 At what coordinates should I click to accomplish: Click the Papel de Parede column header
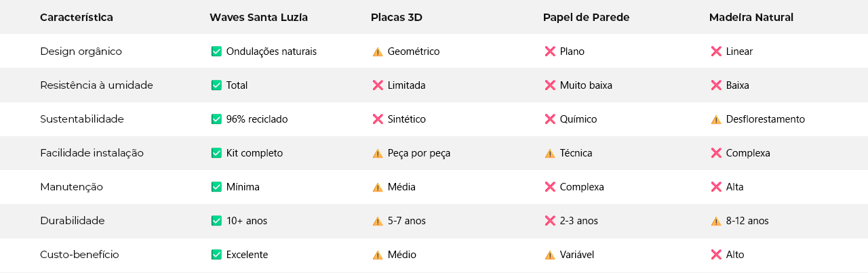coord(586,18)
